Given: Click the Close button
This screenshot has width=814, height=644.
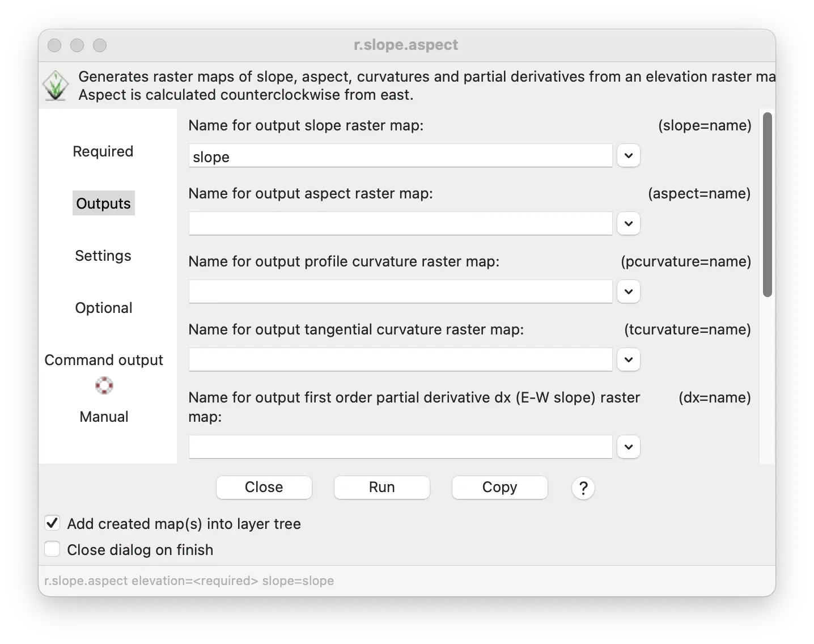Looking at the screenshot, I should click(x=264, y=488).
